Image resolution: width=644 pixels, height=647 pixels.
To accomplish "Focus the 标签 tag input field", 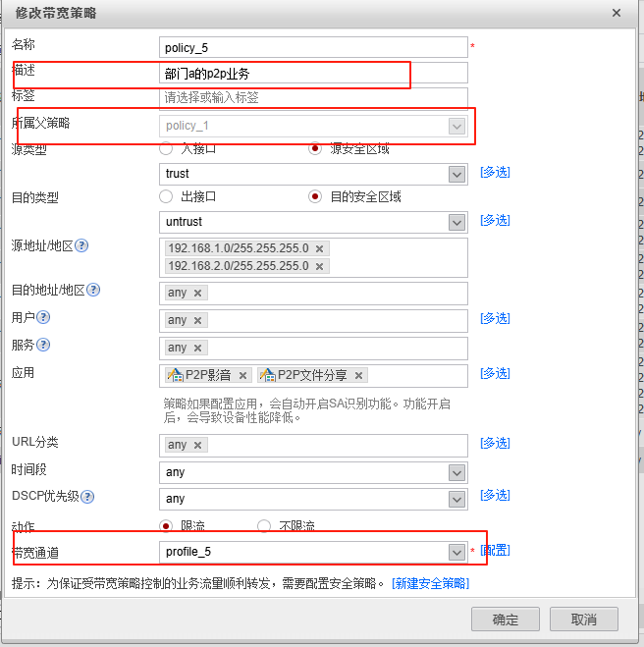I will point(313,98).
